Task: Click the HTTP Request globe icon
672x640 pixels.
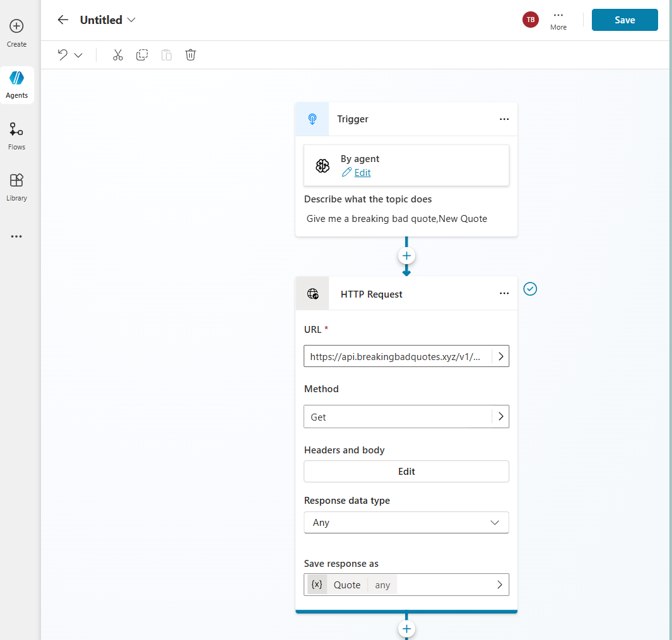Action: pos(312,294)
